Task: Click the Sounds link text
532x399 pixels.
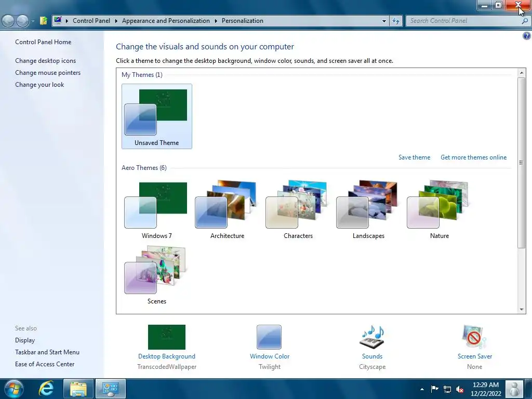Action: 372,356
